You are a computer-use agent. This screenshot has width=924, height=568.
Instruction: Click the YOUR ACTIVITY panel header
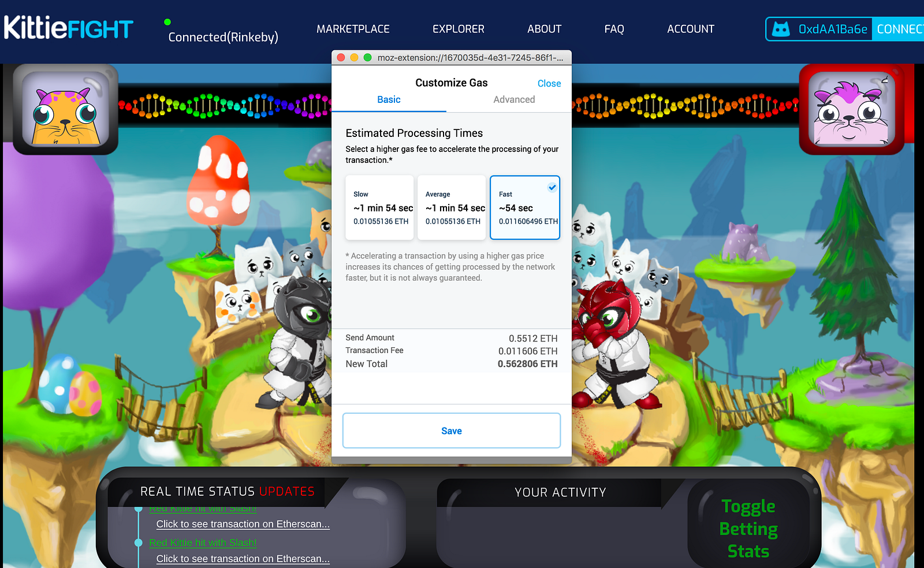(x=560, y=492)
